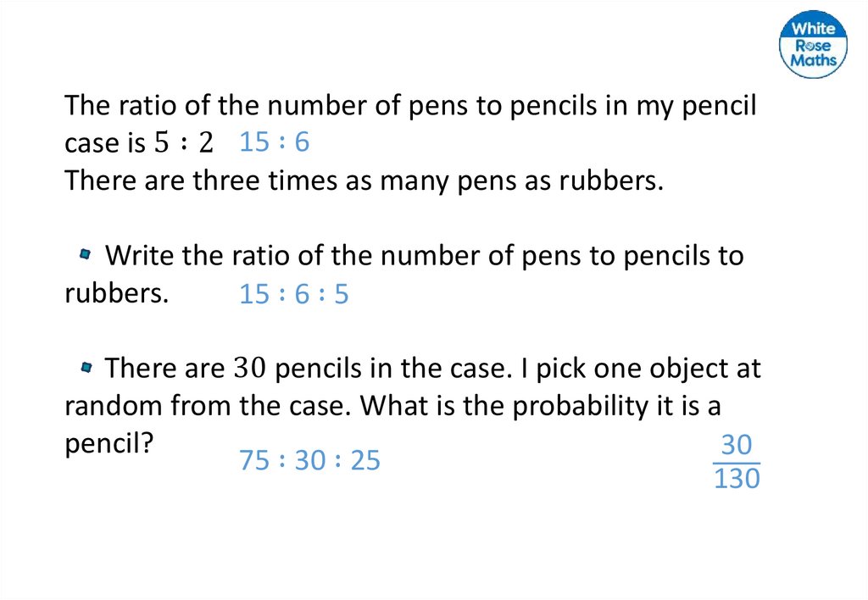Click the word "Write" after the first bullet

point(140,256)
